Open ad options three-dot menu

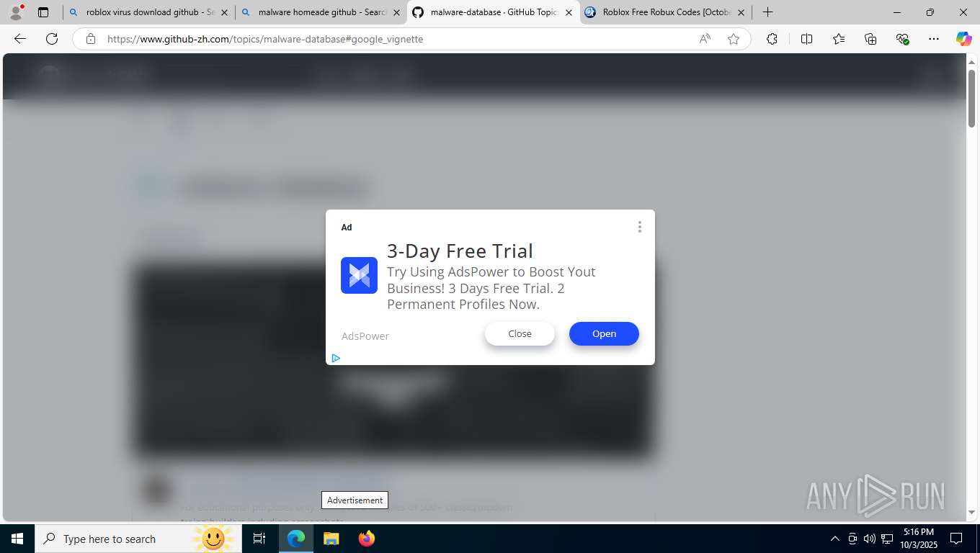pos(639,227)
